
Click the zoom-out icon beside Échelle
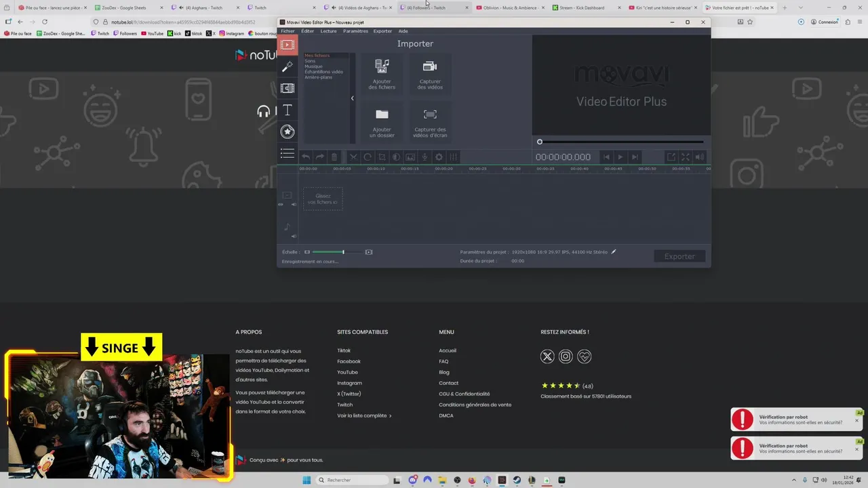tap(307, 252)
